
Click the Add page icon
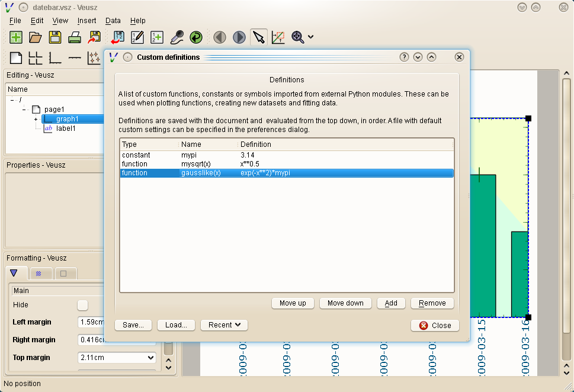pyautogui.click(x=16, y=57)
